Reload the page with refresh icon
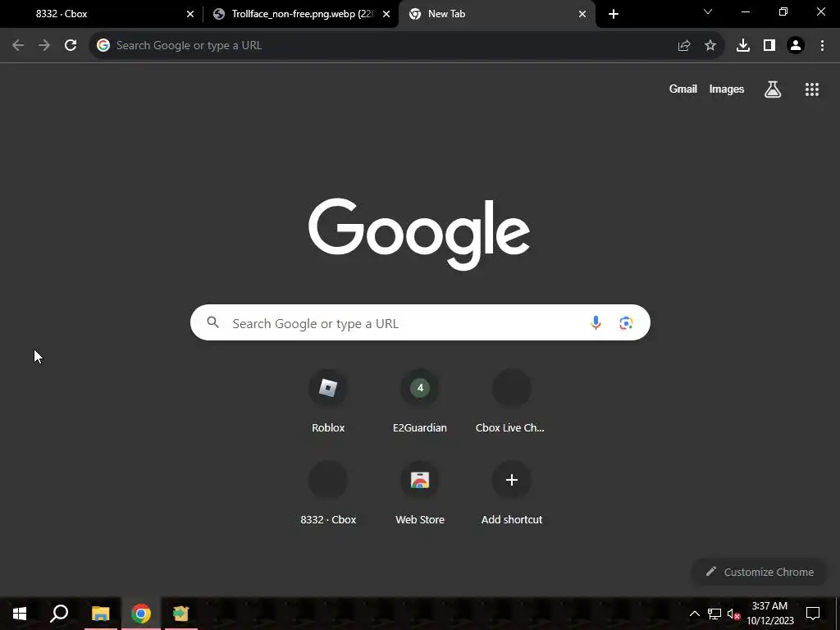The width and height of the screenshot is (840, 630). [x=71, y=46]
